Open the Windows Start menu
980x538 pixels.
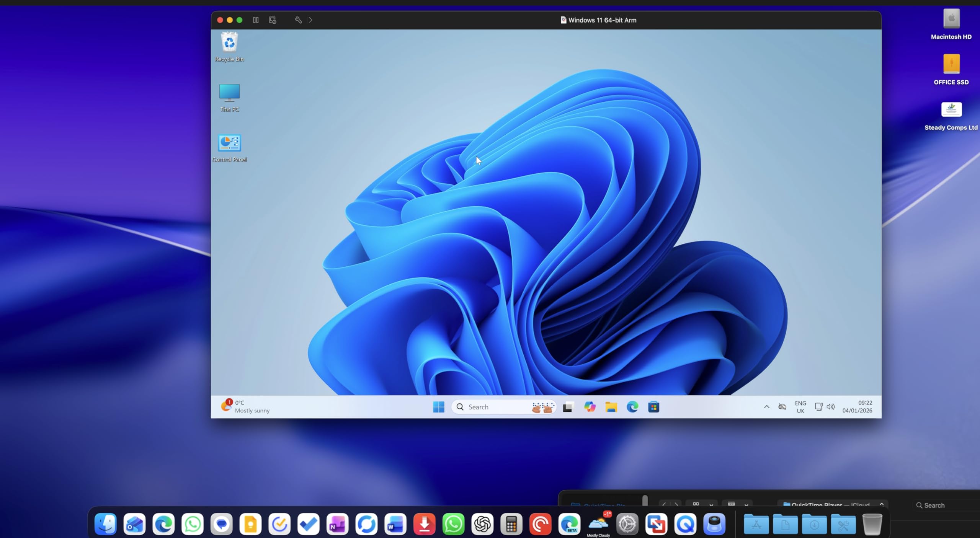pyautogui.click(x=439, y=407)
